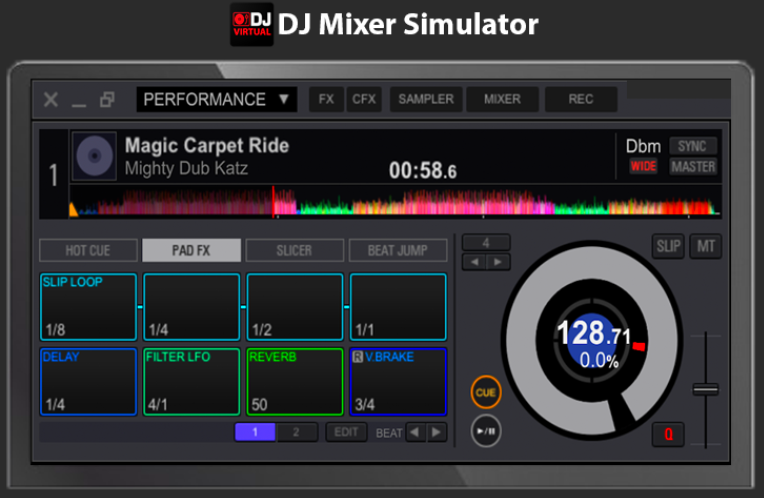Screen dimensions: 764x498
Task: Click the REC button
Action: tap(581, 99)
